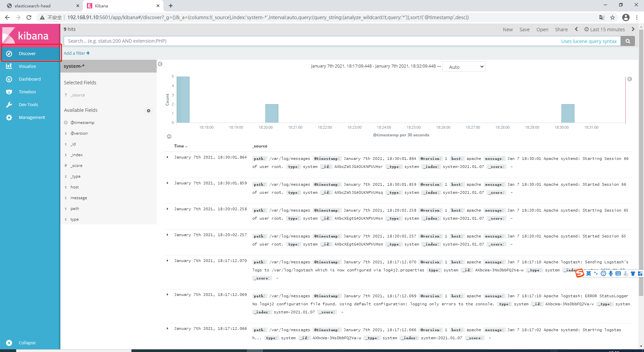Expand the 18:17:12.069 log row

pyautogui.click(x=167, y=295)
